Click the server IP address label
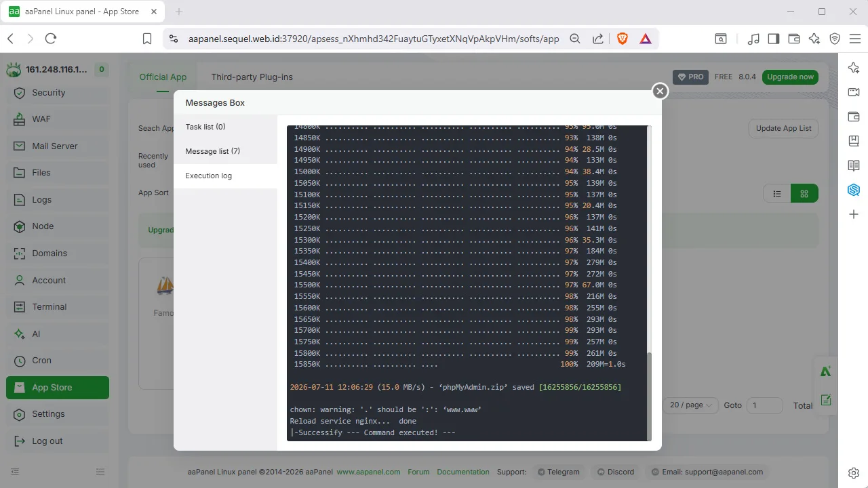This screenshot has width=868, height=488. coord(56,69)
